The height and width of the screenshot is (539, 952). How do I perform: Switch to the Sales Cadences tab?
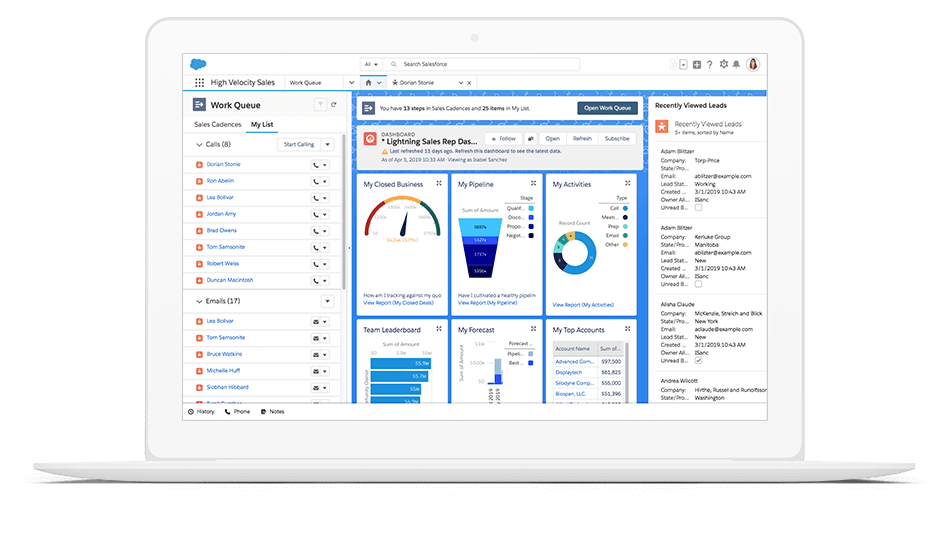click(x=217, y=125)
